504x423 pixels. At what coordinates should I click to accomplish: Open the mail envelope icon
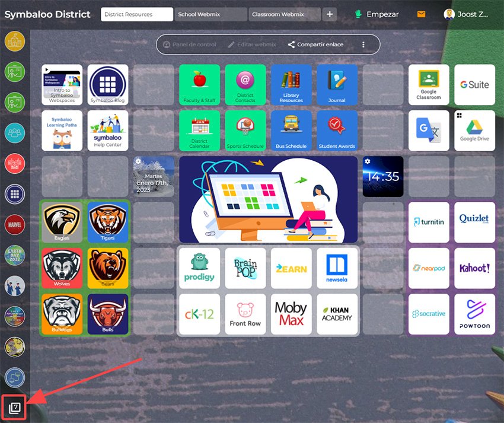click(x=421, y=14)
